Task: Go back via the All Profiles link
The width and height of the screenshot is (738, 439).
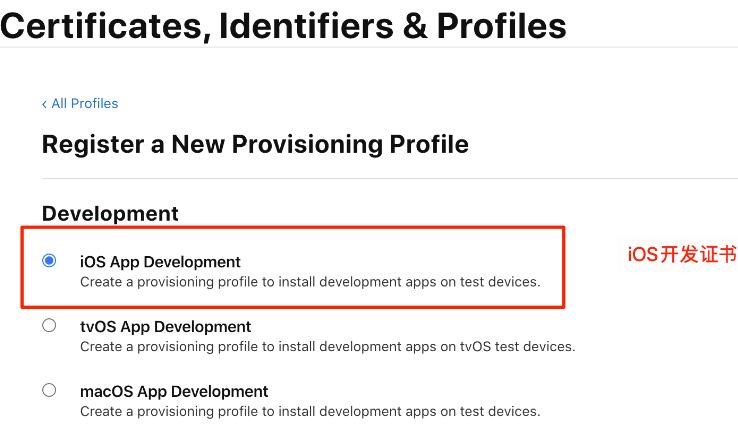Action: click(80, 104)
